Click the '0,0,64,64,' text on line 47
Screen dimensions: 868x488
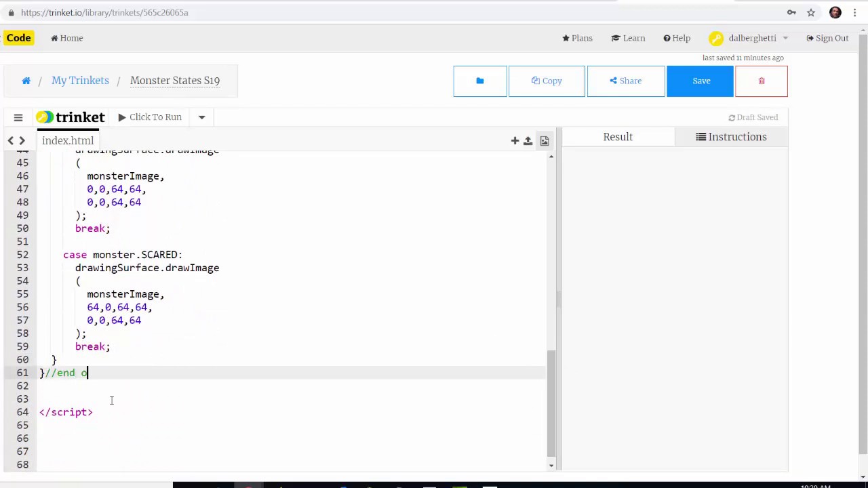coord(116,189)
